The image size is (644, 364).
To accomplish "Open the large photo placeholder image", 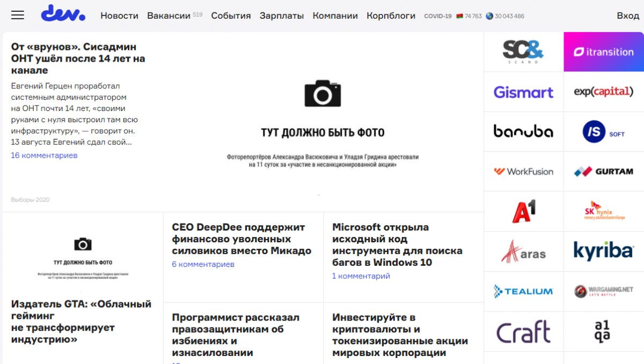I will (323, 122).
